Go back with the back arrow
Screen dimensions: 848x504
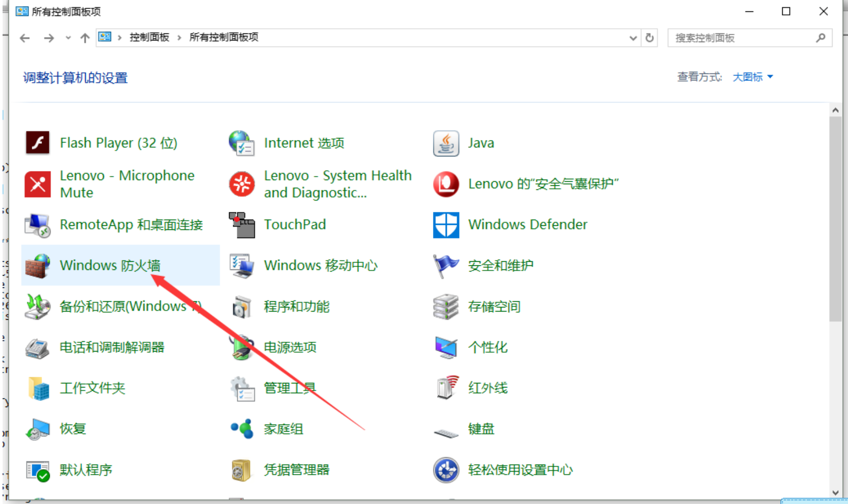pyautogui.click(x=25, y=38)
